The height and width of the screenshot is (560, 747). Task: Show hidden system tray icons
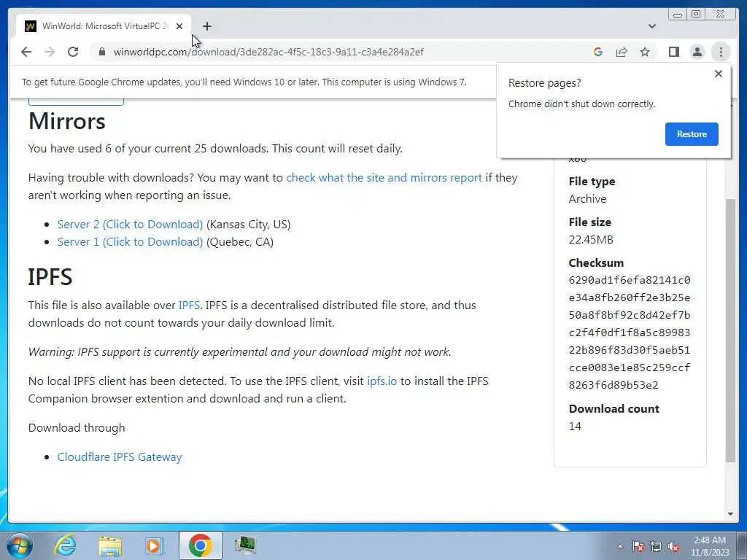point(620,546)
